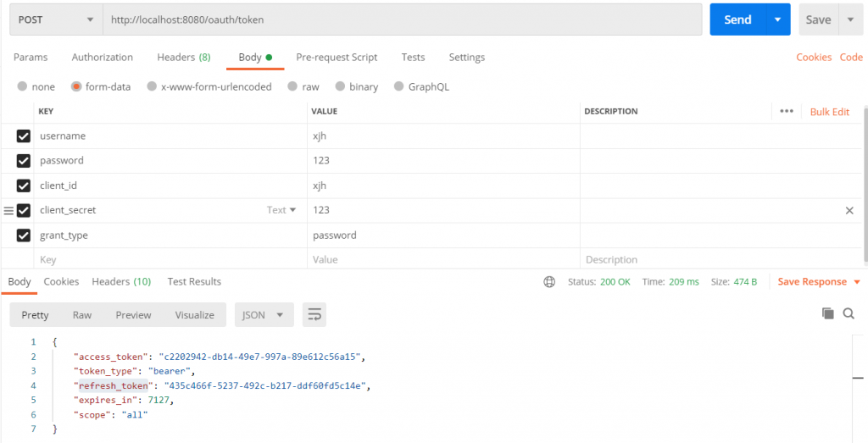Screen dimensions: 868x443
Task: Copy the response body using the copy icon
Action: click(828, 314)
